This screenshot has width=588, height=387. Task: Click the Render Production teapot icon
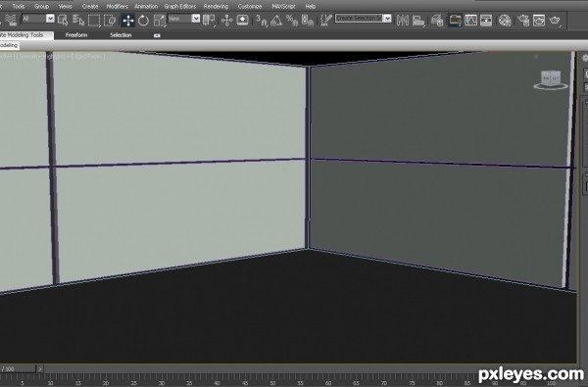pos(555,21)
